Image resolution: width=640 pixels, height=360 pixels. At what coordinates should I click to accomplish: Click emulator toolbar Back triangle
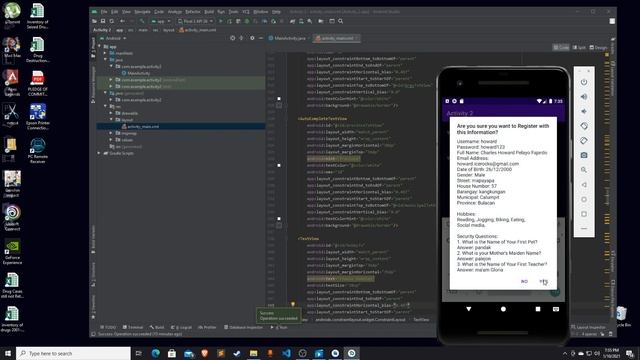pyautogui.click(x=584, y=184)
